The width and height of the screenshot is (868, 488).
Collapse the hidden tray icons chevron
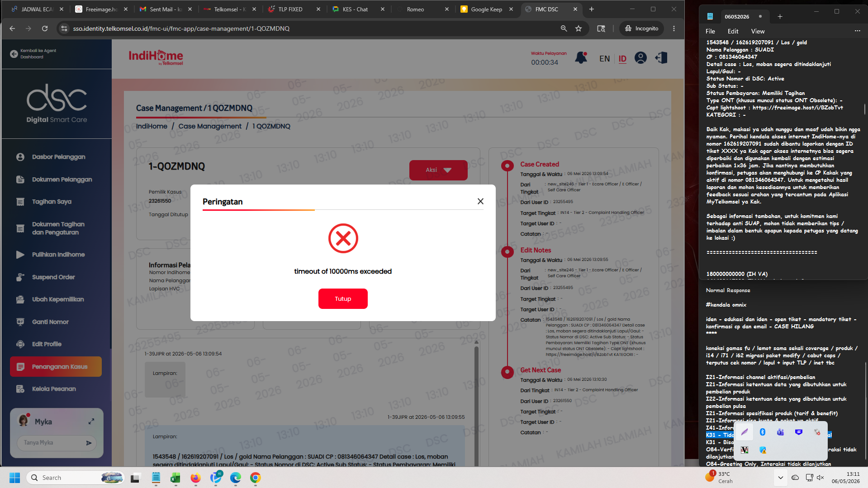click(x=780, y=478)
